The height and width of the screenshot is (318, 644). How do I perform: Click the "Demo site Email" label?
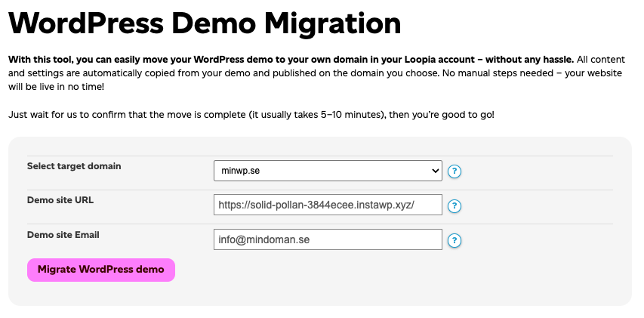click(63, 235)
